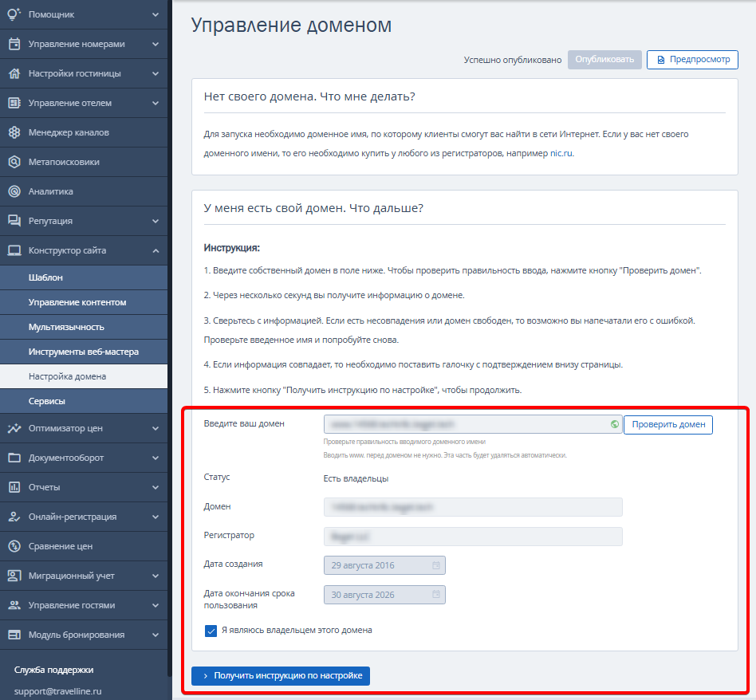Click the Предпросмотр button

[692, 59]
